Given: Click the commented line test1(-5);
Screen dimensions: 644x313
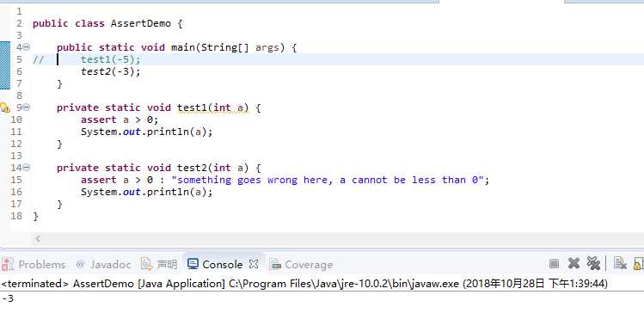Looking at the screenshot, I should tap(110, 59).
